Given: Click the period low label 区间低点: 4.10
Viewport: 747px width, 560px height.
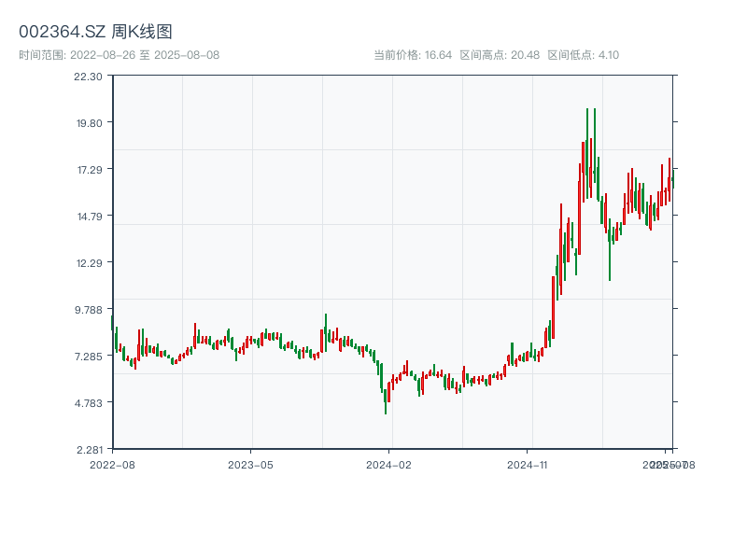Looking at the screenshot, I should point(583,55).
